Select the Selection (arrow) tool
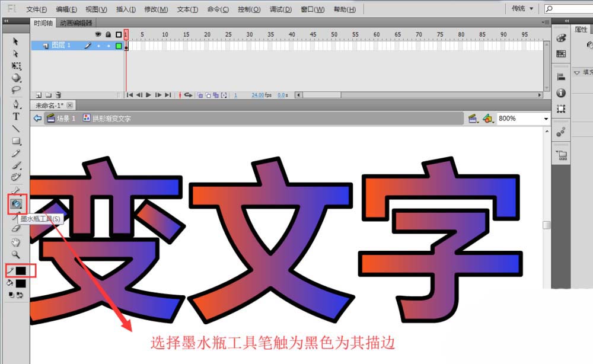The image size is (593, 364). (x=15, y=41)
